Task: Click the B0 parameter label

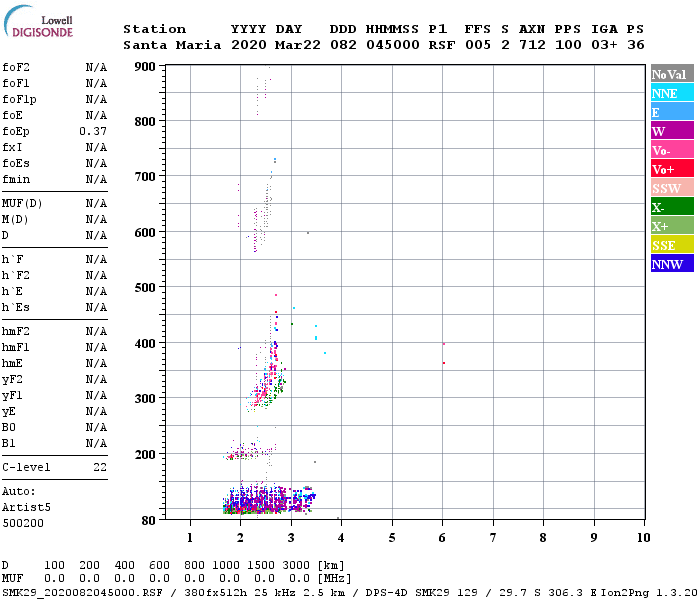Action: pos(8,427)
